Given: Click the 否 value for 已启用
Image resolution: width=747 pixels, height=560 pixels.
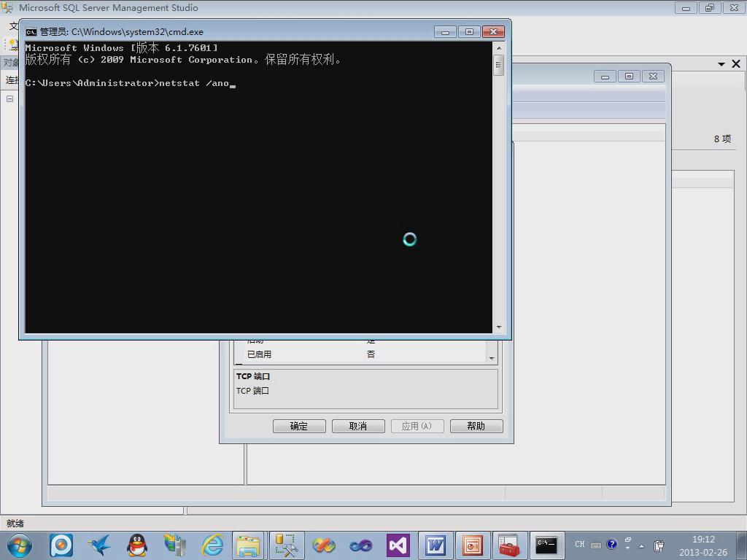Looking at the screenshot, I should [371, 354].
